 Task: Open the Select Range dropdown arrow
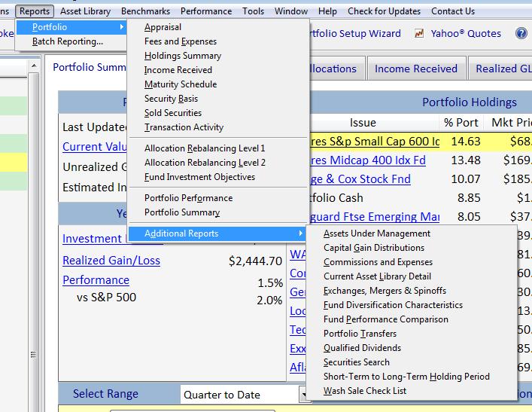pyautogui.click(x=303, y=395)
